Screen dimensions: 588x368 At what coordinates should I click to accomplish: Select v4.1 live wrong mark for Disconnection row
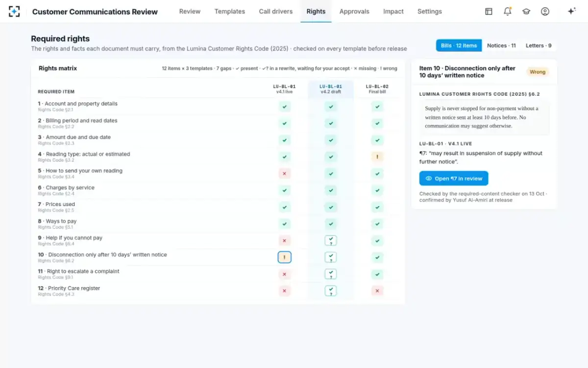[x=285, y=257]
